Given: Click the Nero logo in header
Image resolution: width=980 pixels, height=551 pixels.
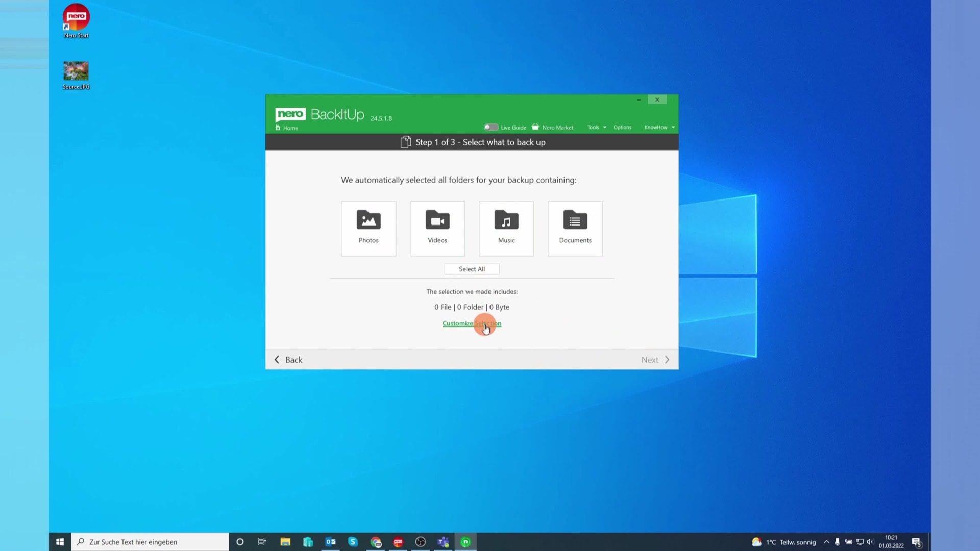Looking at the screenshot, I should [290, 114].
